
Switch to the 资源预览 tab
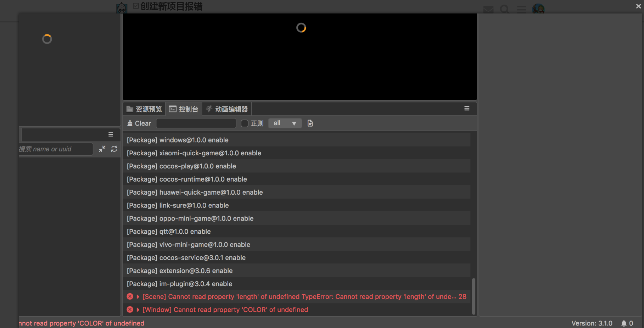[144, 109]
